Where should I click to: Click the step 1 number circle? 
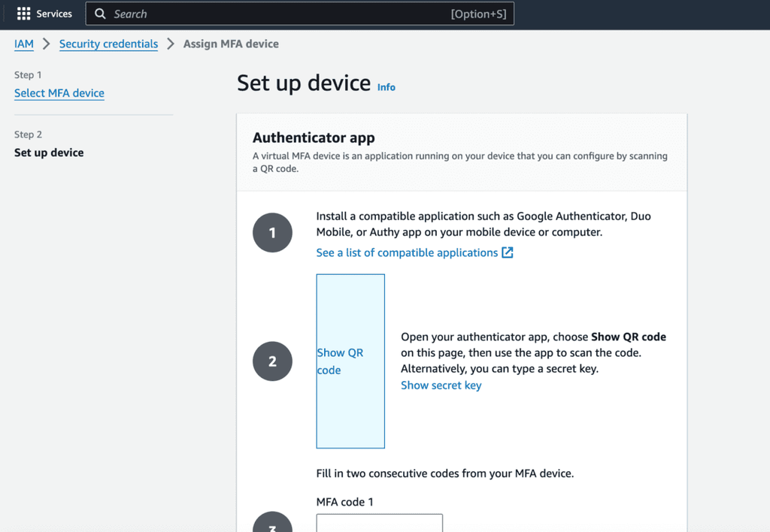coord(272,233)
